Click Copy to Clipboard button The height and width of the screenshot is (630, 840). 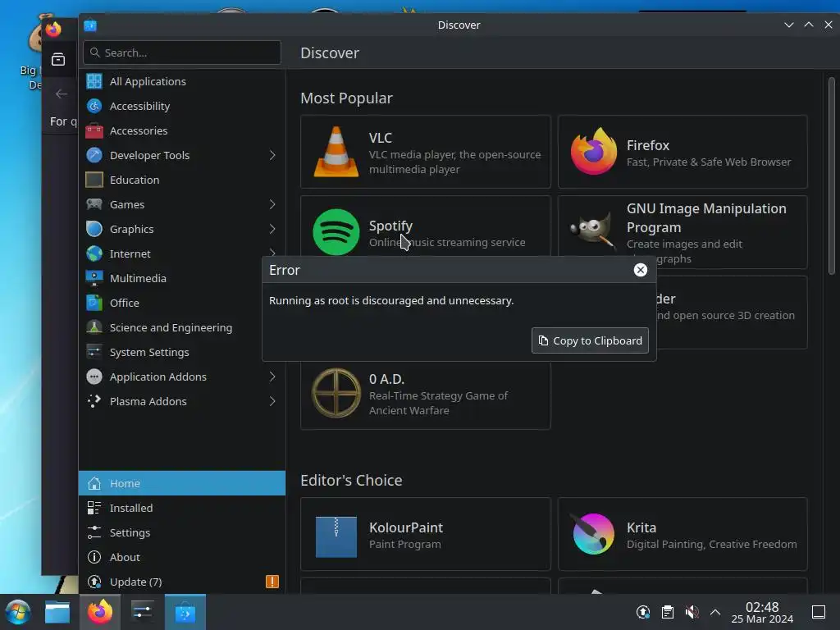point(590,340)
